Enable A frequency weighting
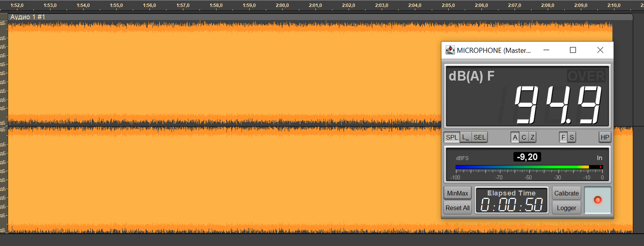 click(515, 137)
